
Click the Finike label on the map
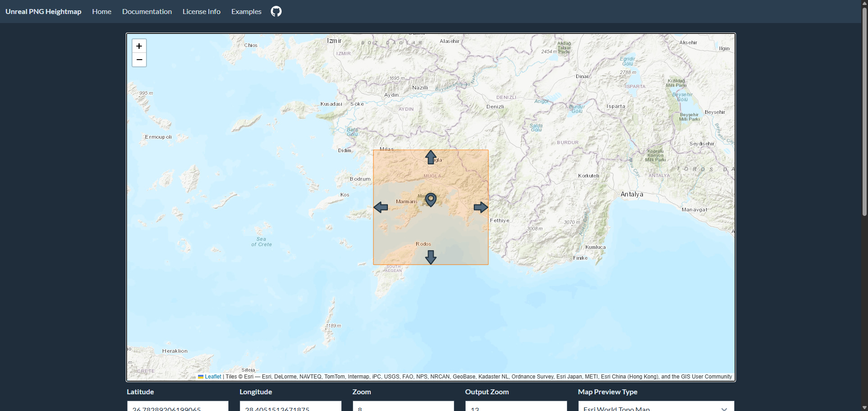pyautogui.click(x=580, y=258)
